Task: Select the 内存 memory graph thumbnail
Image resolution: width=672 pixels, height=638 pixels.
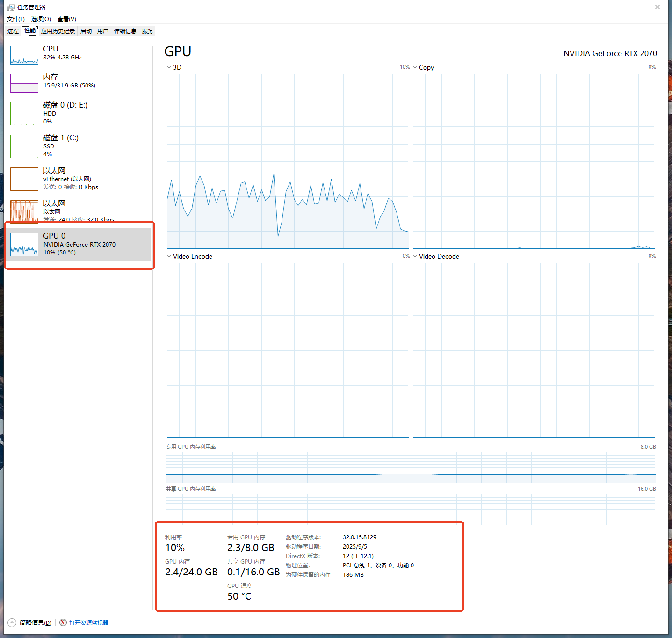Action: click(24, 83)
